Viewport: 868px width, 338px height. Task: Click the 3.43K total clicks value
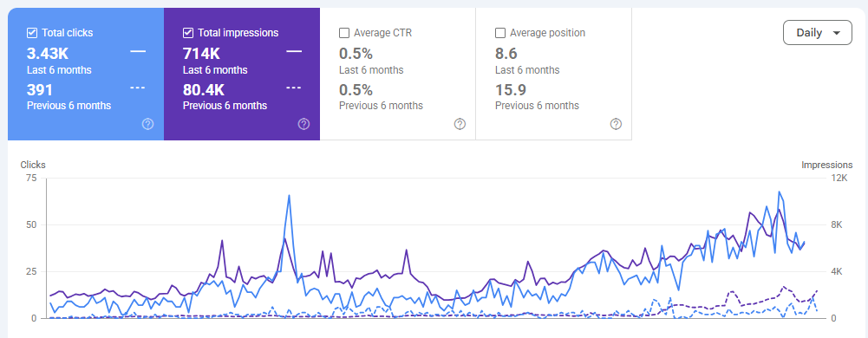point(48,54)
